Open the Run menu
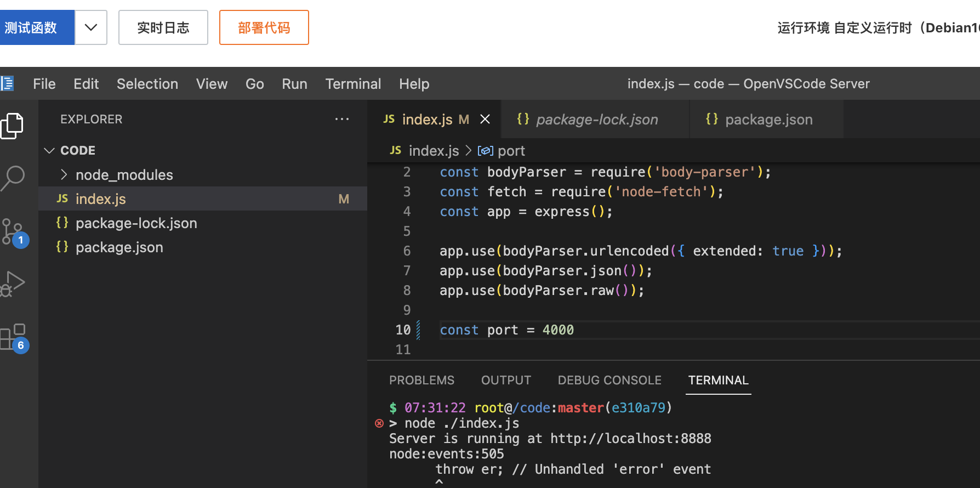 pyautogui.click(x=294, y=84)
